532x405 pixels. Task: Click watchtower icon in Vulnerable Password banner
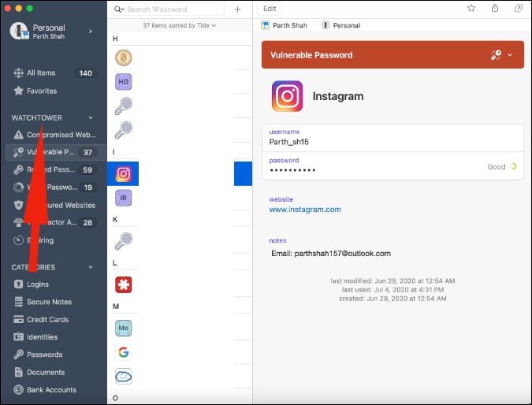click(x=496, y=55)
